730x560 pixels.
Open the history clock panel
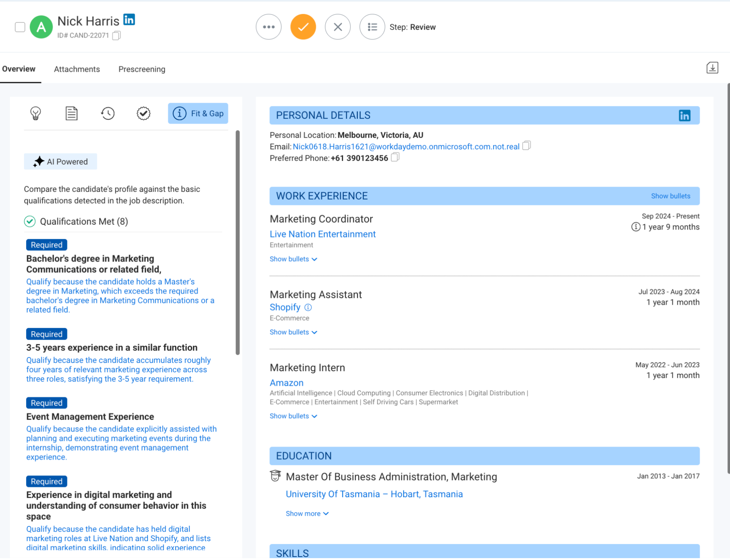click(x=108, y=113)
